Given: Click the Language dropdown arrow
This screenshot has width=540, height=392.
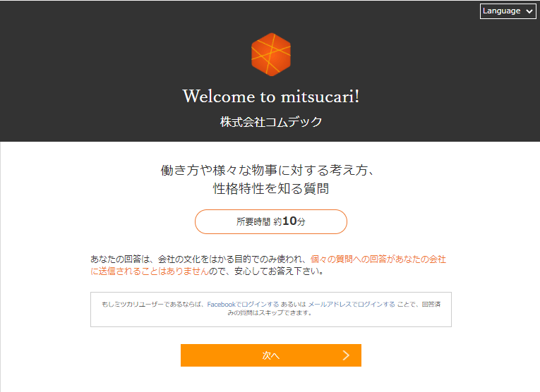Looking at the screenshot, I should point(529,11).
